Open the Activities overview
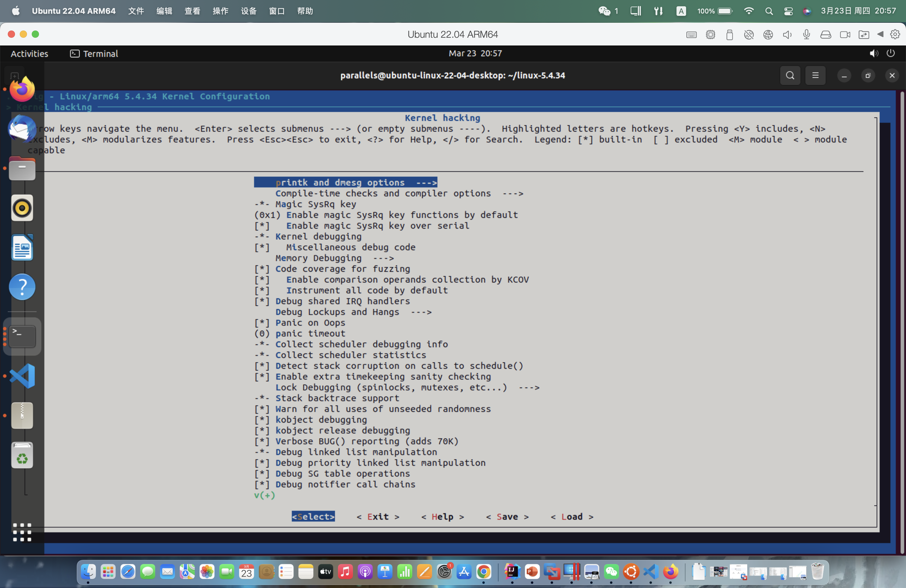906x588 pixels. point(29,54)
